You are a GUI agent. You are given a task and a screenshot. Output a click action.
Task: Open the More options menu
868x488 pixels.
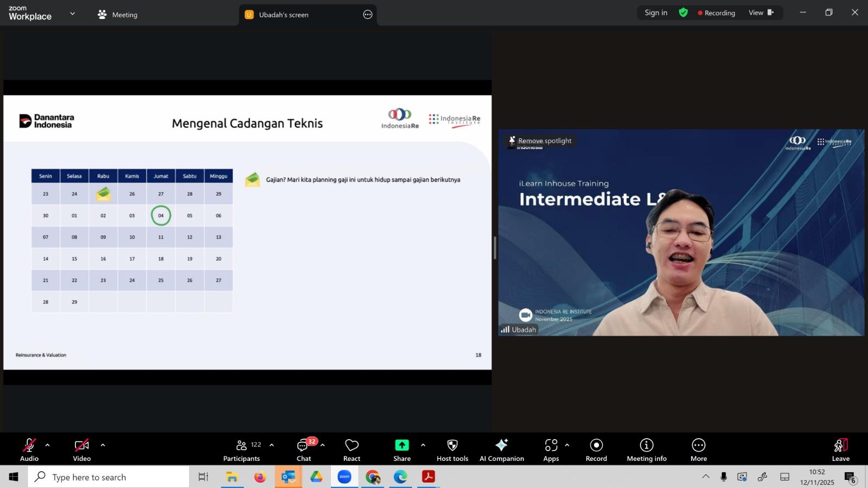click(698, 450)
